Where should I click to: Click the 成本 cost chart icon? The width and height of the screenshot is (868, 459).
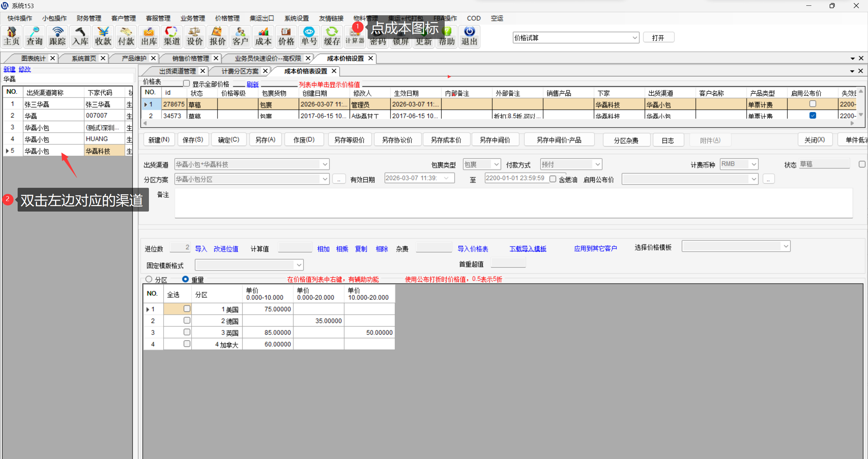263,36
